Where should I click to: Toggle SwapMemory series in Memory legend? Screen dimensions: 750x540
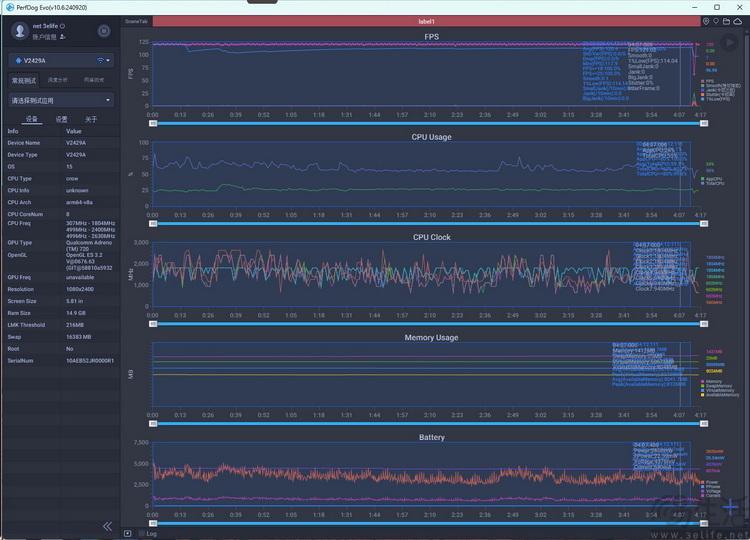pyautogui.click(x=717, y=386)
